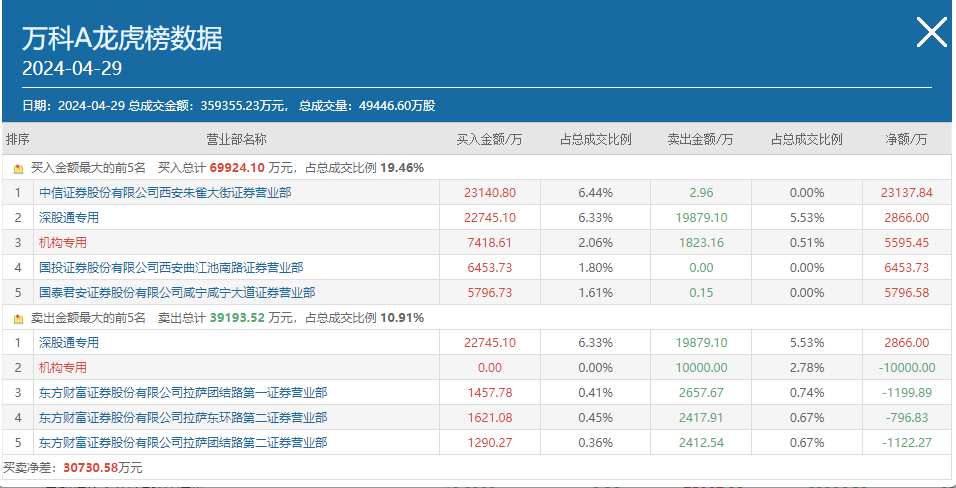Select the 0.41% ratio cell

click(x=596, y=393)
